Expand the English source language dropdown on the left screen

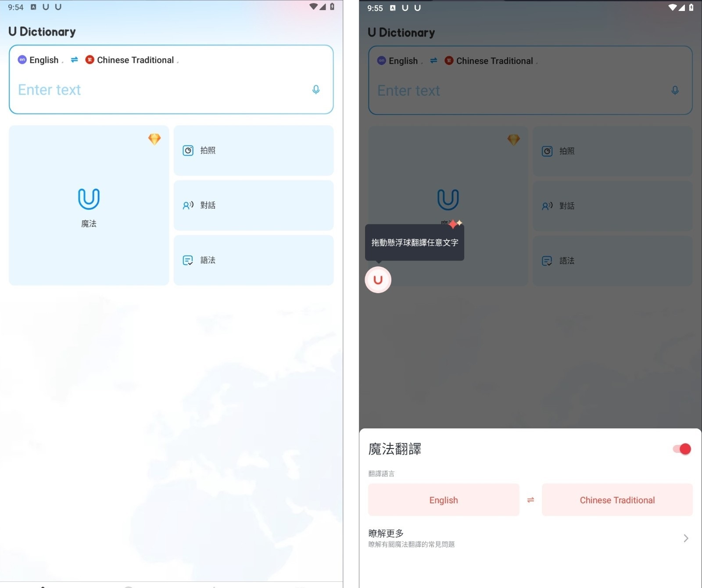pos(43,60)
